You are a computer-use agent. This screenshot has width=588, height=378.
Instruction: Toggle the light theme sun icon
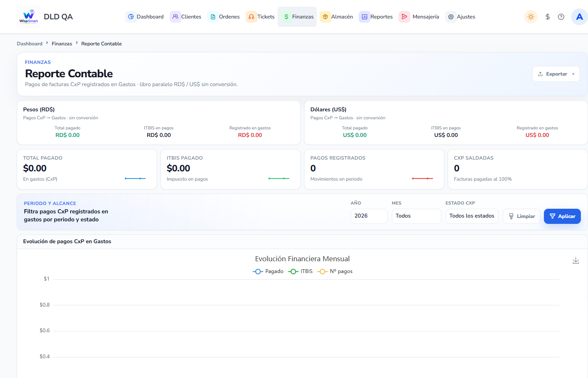click(x=531, y=17)
